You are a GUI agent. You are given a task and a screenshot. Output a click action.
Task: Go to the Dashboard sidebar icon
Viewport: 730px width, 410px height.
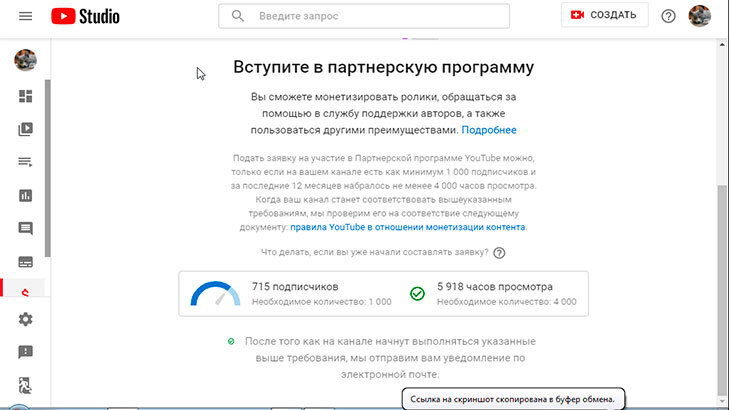coord(25,96)
